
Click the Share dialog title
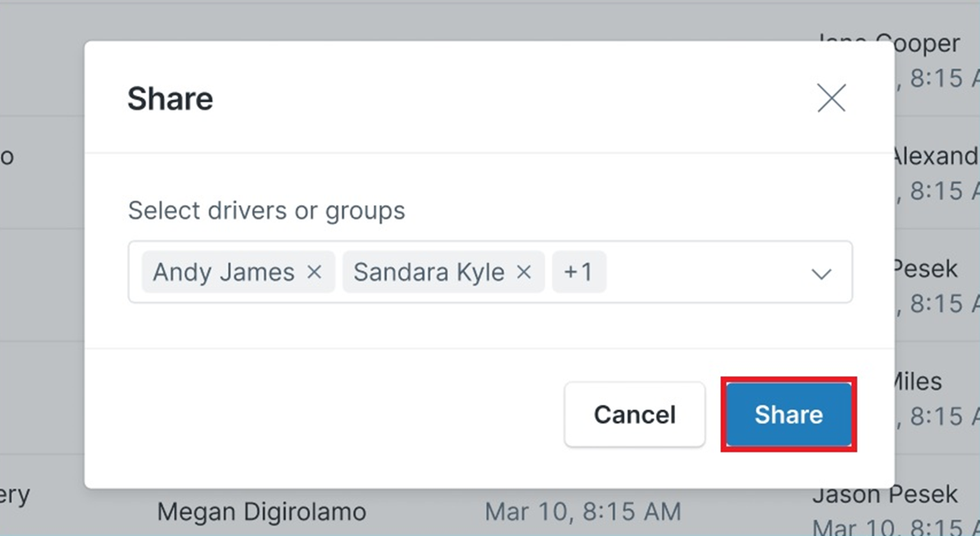coord(170,99)
